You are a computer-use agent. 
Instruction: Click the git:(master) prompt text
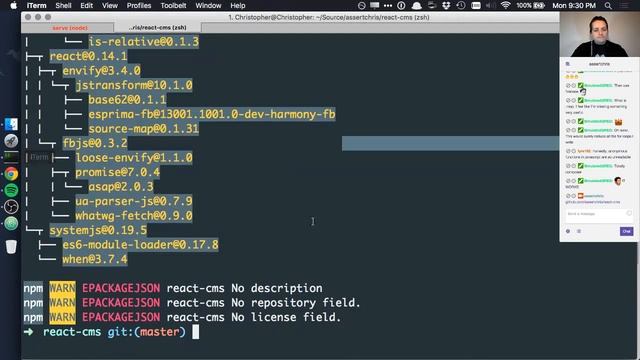(147, 332)
